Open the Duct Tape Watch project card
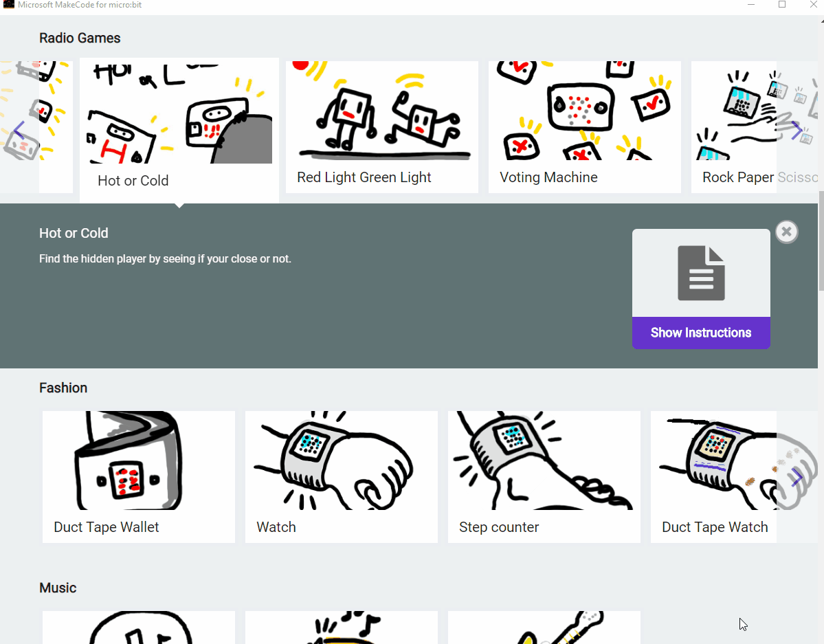 click(713, 477)
